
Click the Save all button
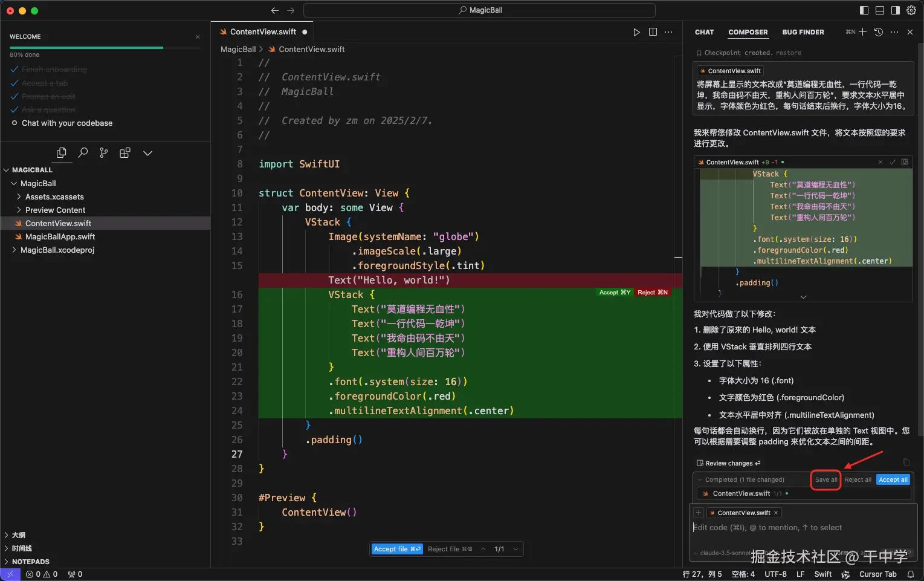click(x=825, y=479)
